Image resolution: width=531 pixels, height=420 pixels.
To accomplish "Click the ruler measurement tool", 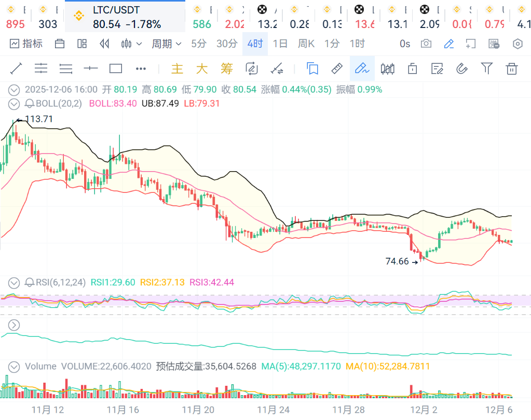I will 337,68.
